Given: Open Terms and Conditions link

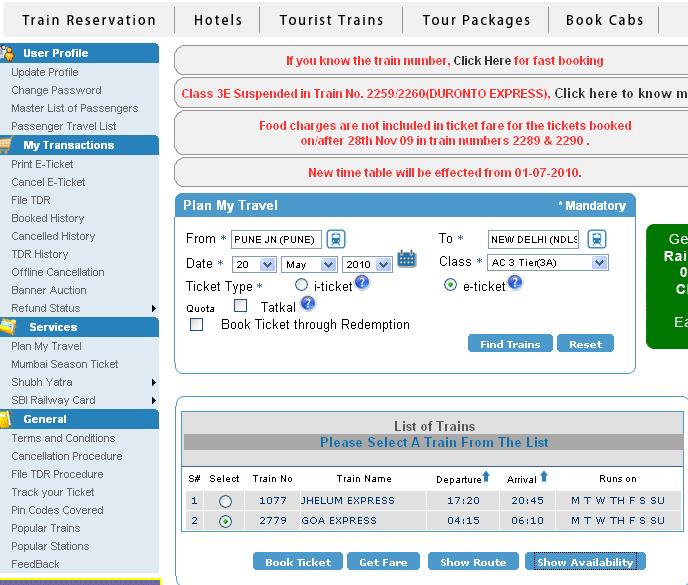Looking at the screenshot, I should click(63, 438).
